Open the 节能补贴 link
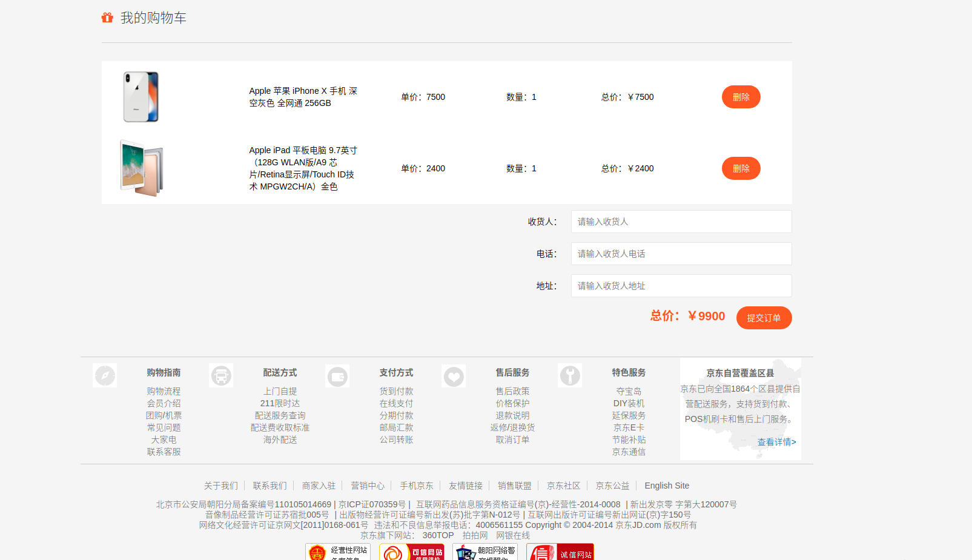Image resolution: width=972 pixels, height=560 pixels. click(x=629, y=440)
